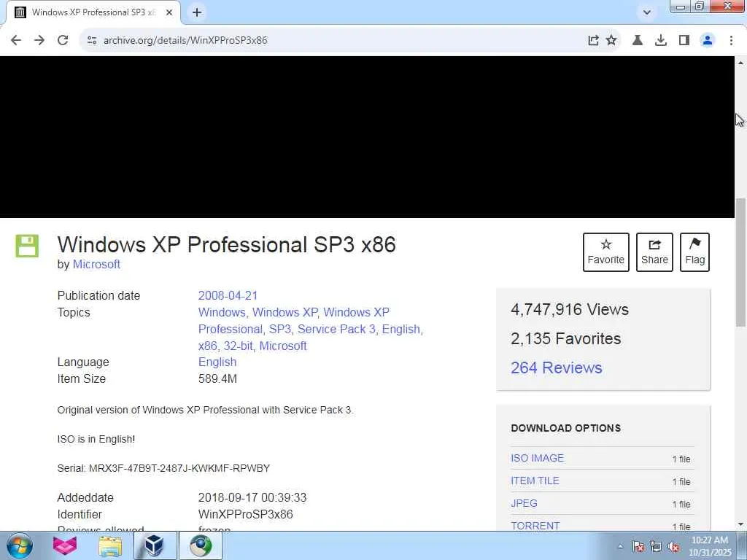747x560 pixels.
Task: Open the 264 Reviews link
Action: tap(557, 367)
